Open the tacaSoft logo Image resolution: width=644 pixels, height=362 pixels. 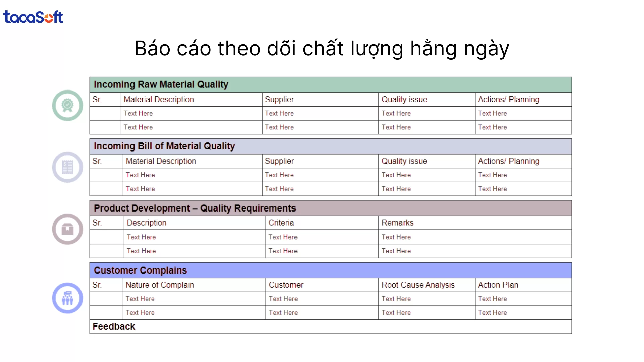[33, 17]
